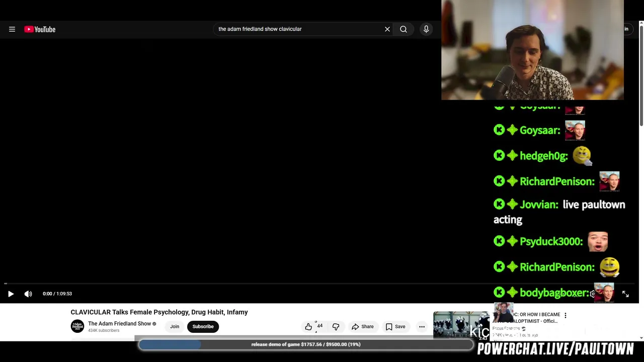Open The Adam Friedland Show channel name
This screenshot has width=644, height=362.
click(x=119, y=323)
